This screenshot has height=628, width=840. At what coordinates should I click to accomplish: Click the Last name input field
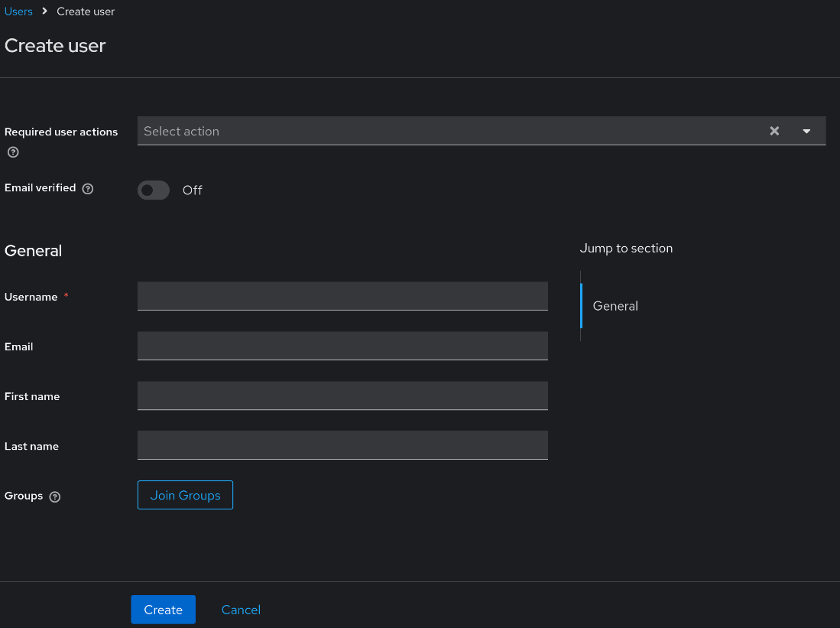[342, 445]
